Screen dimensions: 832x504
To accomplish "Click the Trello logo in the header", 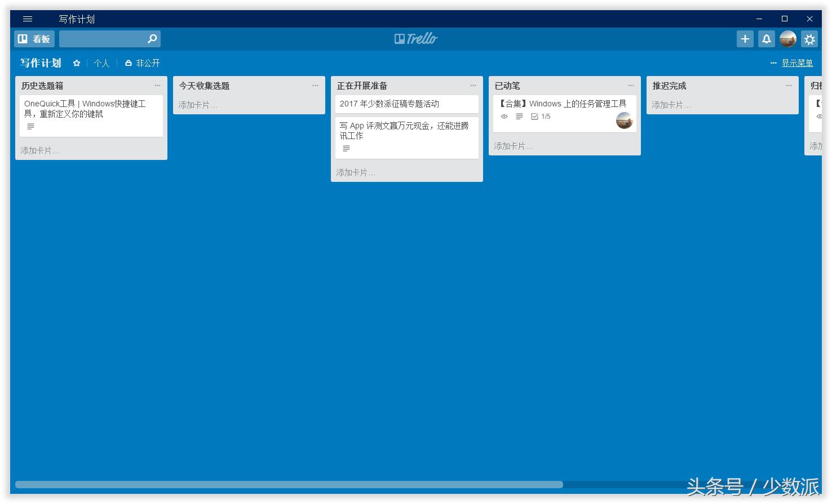I will 415,38.
